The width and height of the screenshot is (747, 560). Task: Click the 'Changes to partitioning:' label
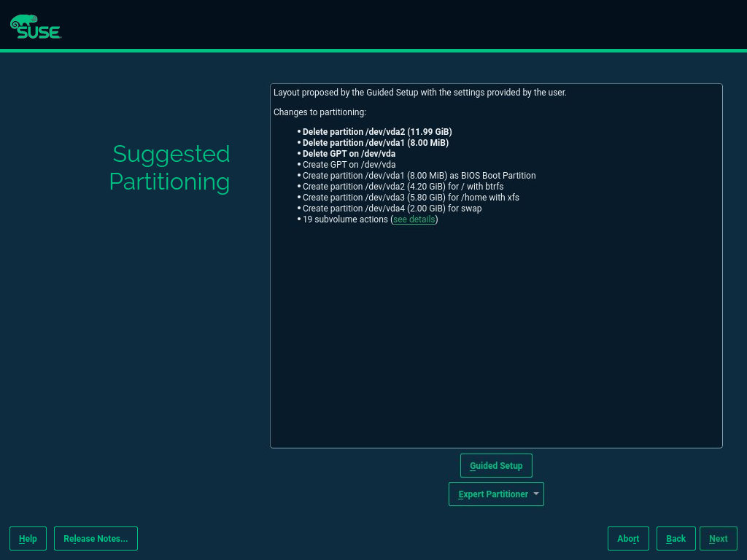click(320, 112)
